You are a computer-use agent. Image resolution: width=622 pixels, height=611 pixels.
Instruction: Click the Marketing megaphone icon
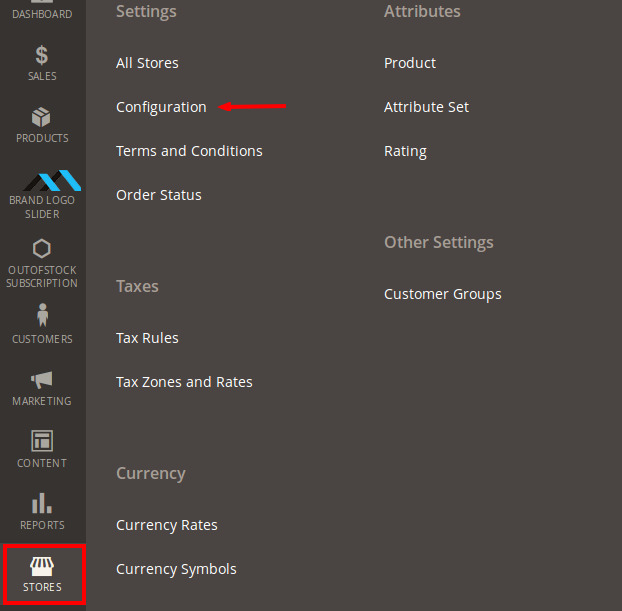pyautogui.click(x=42, y=380)
